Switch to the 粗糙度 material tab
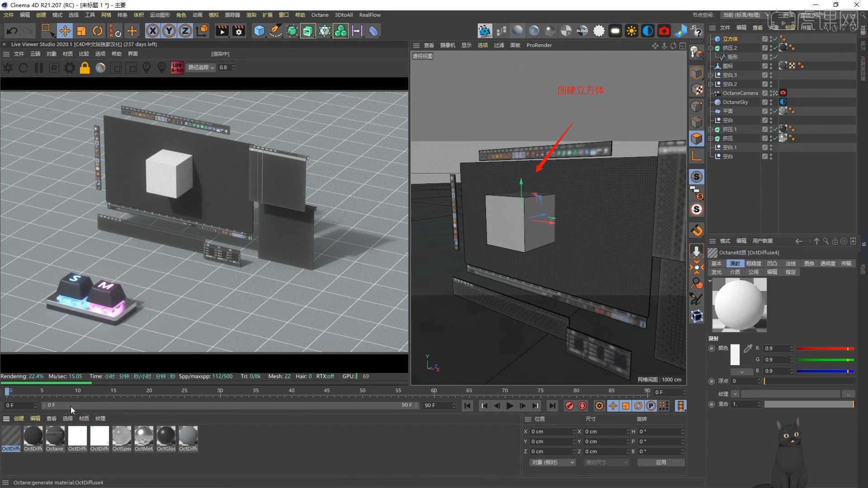Screen dimensions: 868x488 coord(754,263)
